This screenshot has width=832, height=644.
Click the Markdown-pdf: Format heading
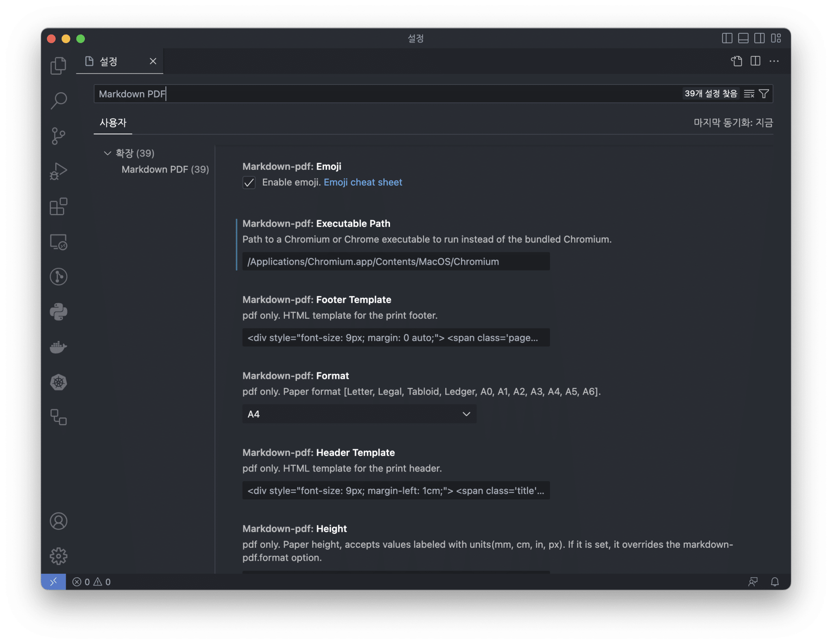point(295,376)
